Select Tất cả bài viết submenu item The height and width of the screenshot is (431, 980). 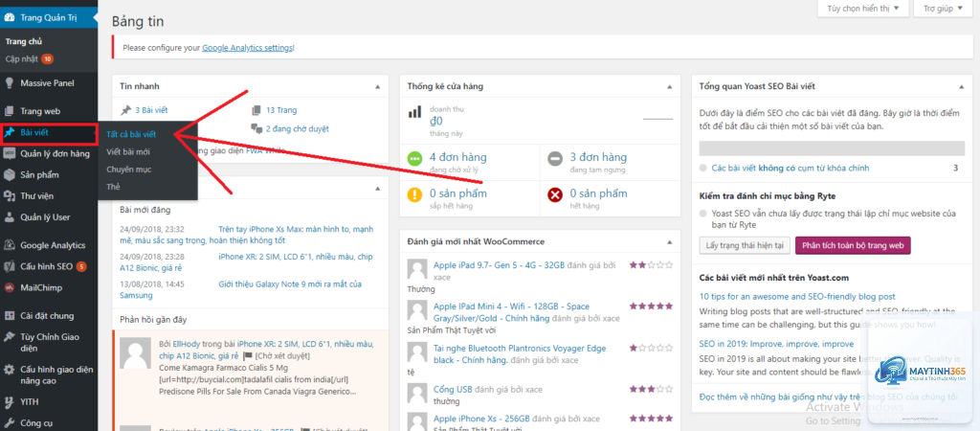tap(131, 134)
